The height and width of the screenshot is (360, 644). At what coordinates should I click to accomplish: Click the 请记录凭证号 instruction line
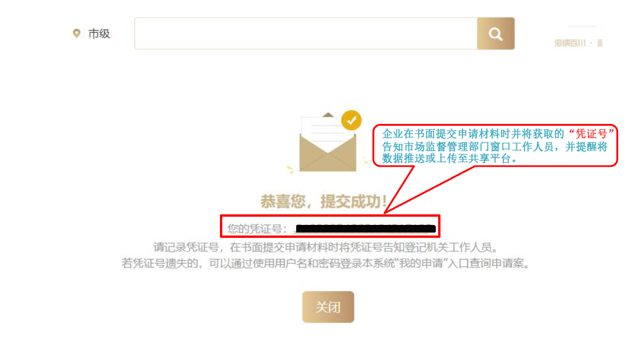pyautogui.click(x=326, y=247)
